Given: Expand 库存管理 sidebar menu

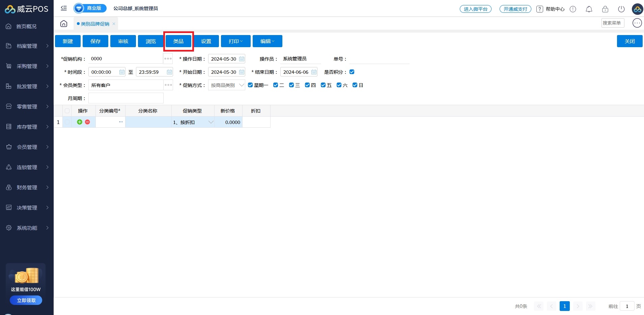Looking at the screenshot, I should point(27,127).
